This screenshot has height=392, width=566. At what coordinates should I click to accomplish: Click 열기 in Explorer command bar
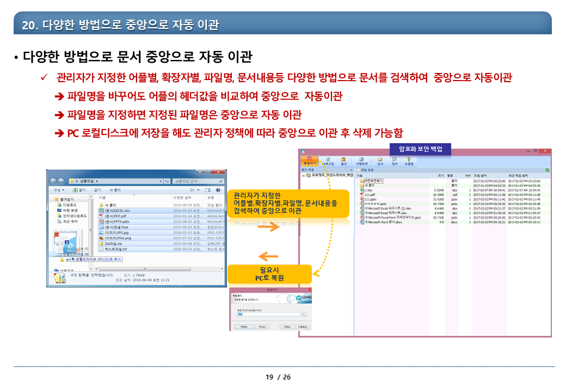[x=79, y=190]
